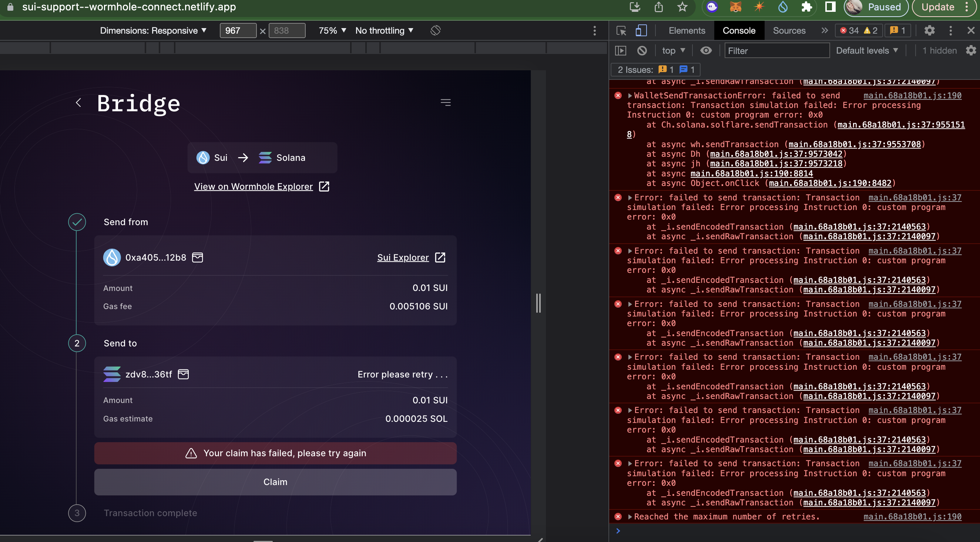Expand the WalletSendTransactionError details
Screen dimensions: 980x542
[630, 95]
